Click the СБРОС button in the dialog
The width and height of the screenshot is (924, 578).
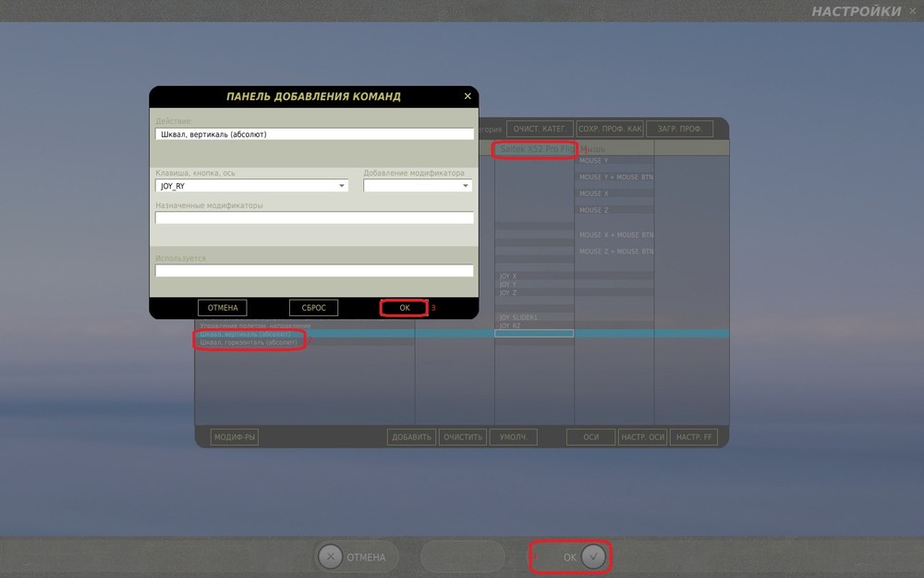pyautogui.click(x=313, y=308)
